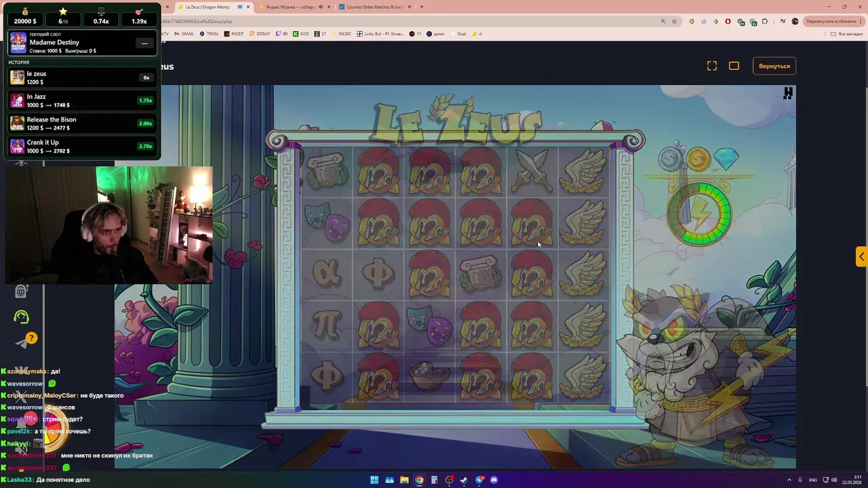Click the pi letter symbol on reels
868x488 pixels.
pos(326,324)
